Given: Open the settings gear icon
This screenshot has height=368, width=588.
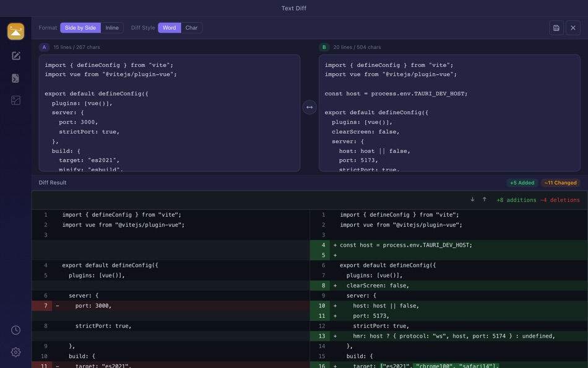Looking at the screenshot, I should point(15,353).
